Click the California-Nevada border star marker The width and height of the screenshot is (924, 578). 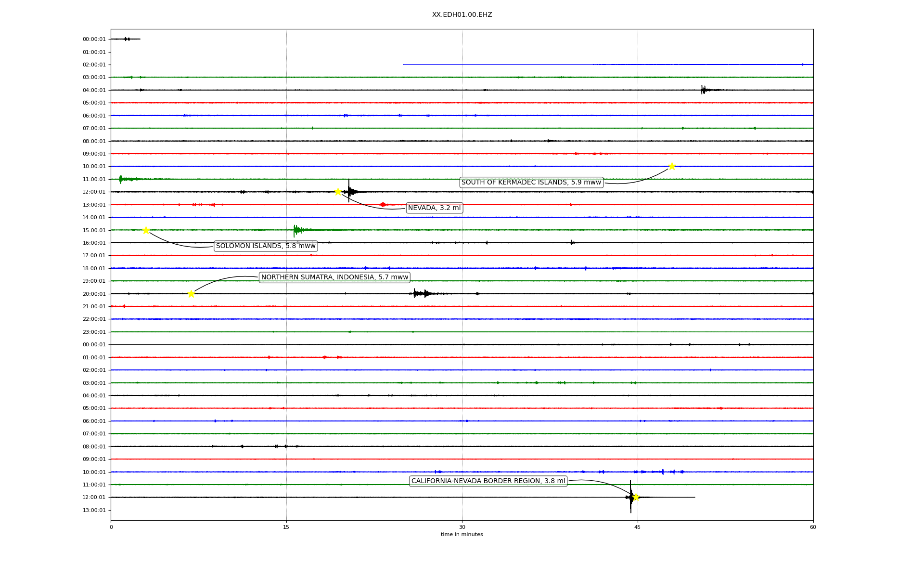click(636, 497)
